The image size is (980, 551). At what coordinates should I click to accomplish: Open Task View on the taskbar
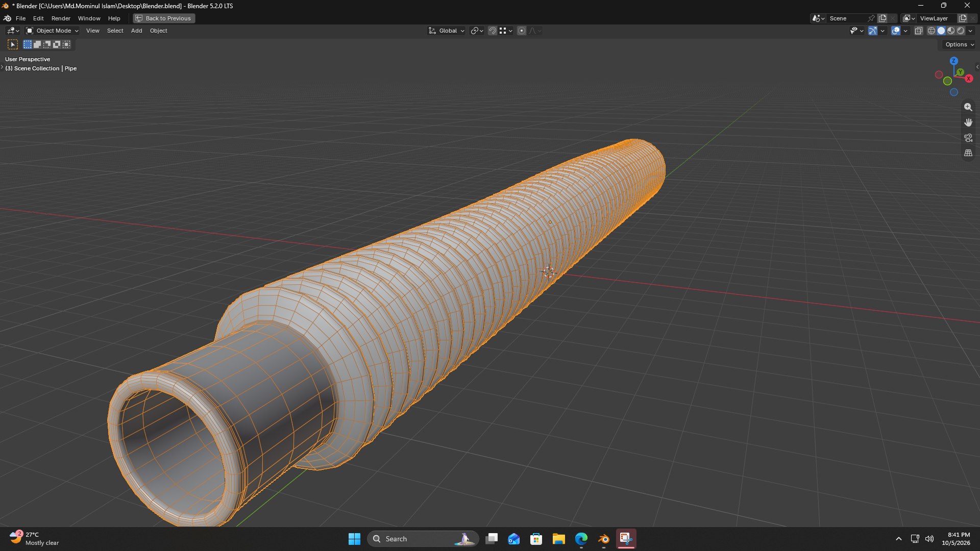[x=492, y=539]
